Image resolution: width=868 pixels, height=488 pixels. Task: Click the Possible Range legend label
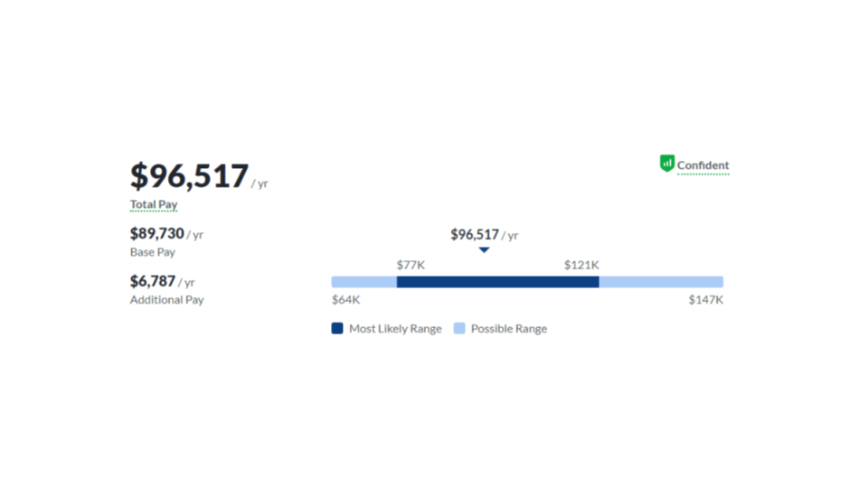[x=509, y=329]
